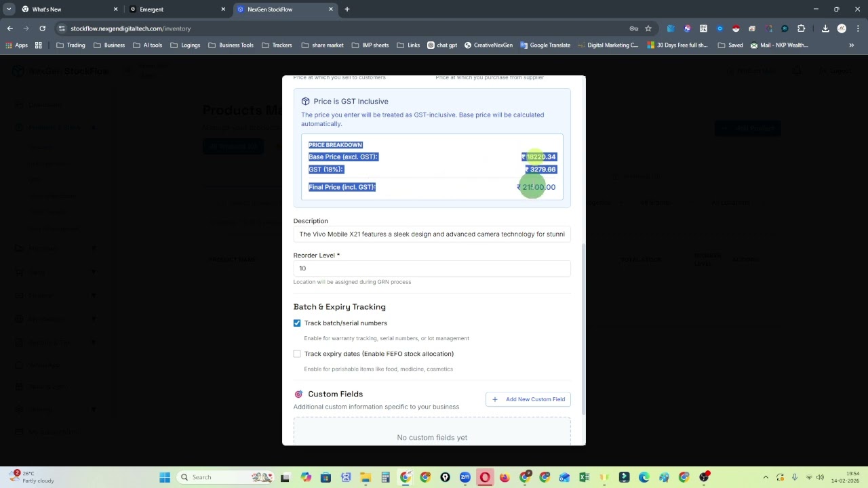The width and height of the screenshot is (868, 488).
Task: Close the Emergent browser tab
Action: point(223,9)
